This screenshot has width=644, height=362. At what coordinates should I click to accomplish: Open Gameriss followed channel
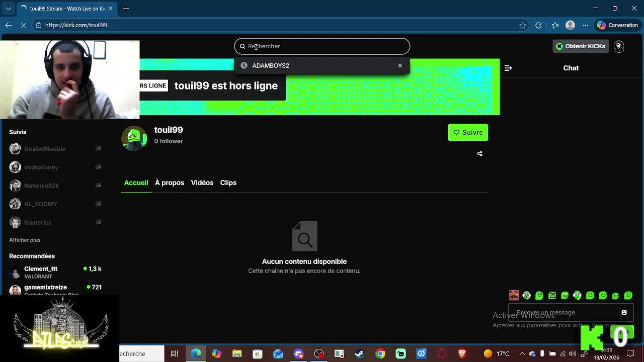click(55, 222)
